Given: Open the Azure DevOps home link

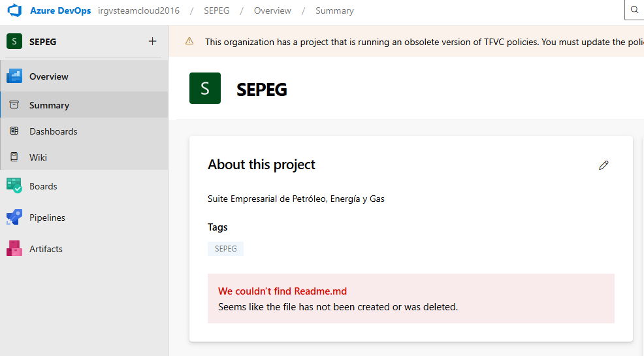Looking at the screenshot, I should 60,10.
